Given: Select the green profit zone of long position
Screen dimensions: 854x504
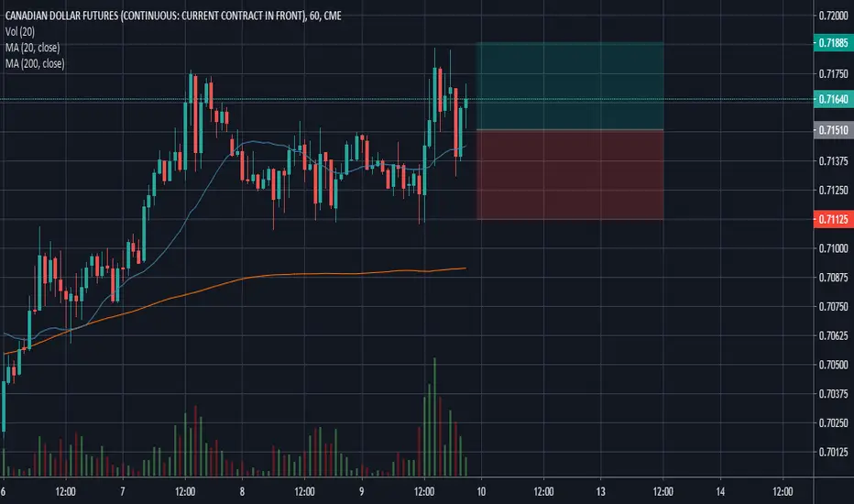Looking at the screenshot, I should point(570,86).
